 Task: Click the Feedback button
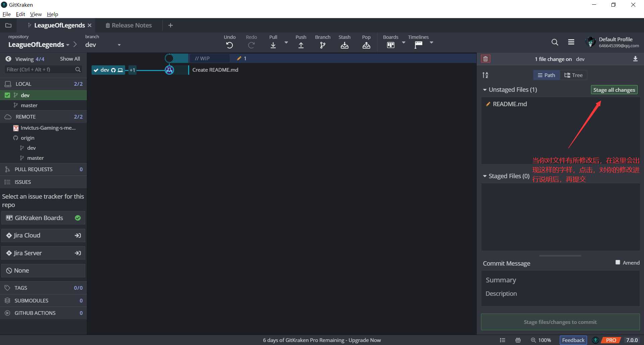tap(573, 340)
